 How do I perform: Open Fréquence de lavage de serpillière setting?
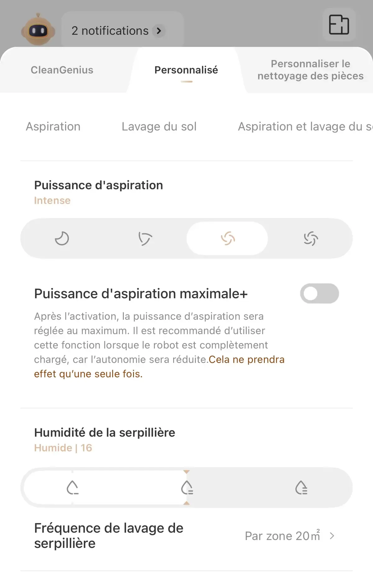click(186, 536)
